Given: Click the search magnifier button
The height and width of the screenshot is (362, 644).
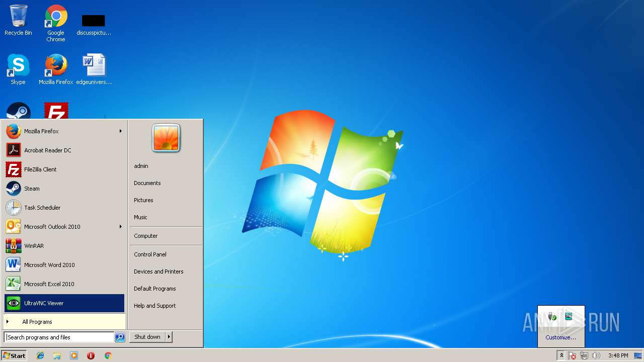Looking at the screenshot, I should [120, 337].
